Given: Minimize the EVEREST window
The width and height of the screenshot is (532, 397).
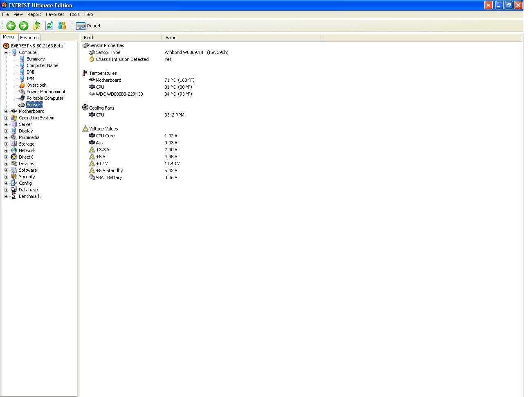Looking at the screenshot, I should click(x=499, y=5).
